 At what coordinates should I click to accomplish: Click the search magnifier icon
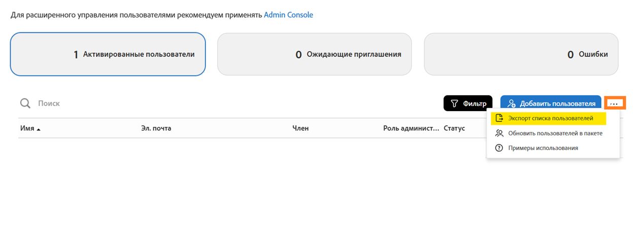[25, 103]
